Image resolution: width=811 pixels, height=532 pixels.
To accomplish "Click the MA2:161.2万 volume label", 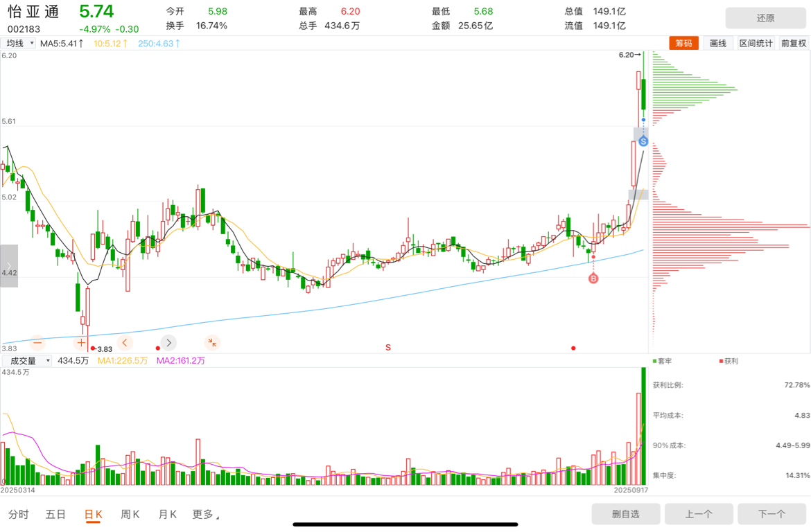I will pyautogui.click(x=180, y=360).
